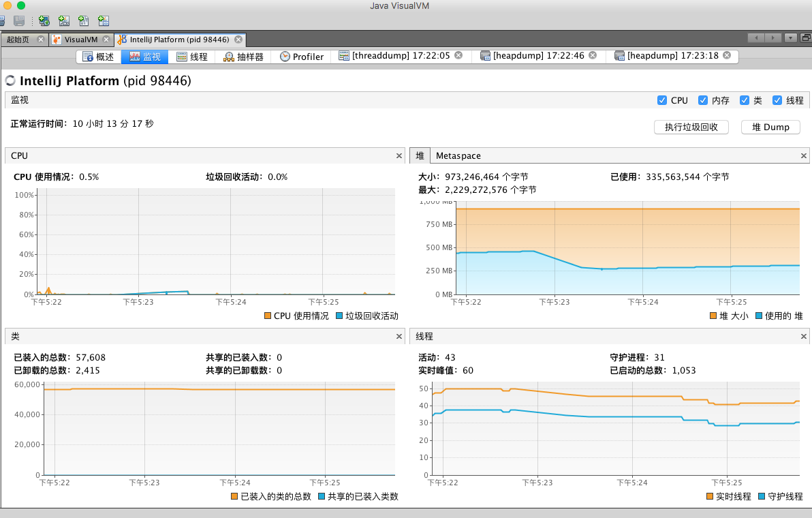
Task: Open the document tab list dropdown arrow
Action: pyautogui.click(x=790, y=37)
